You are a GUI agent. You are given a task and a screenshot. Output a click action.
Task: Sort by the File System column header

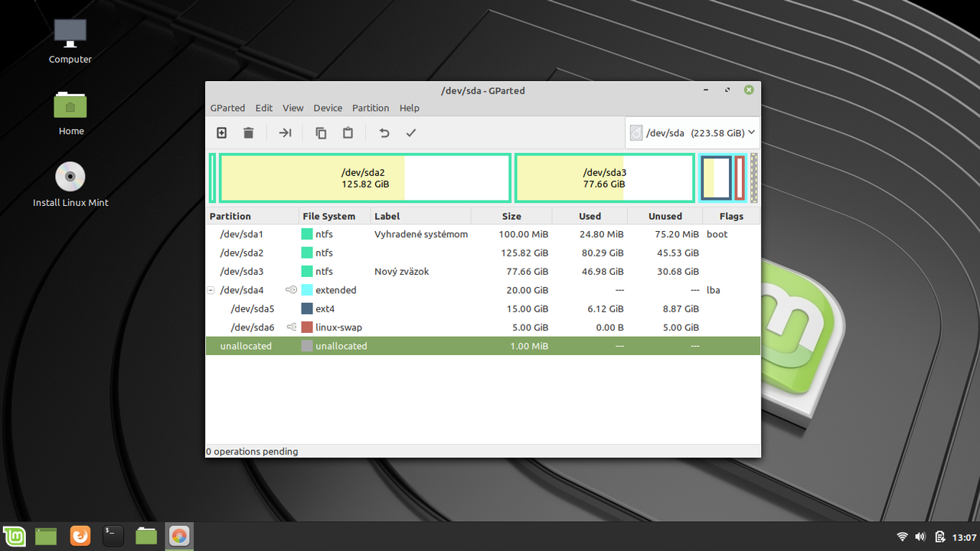coord(335,216)
